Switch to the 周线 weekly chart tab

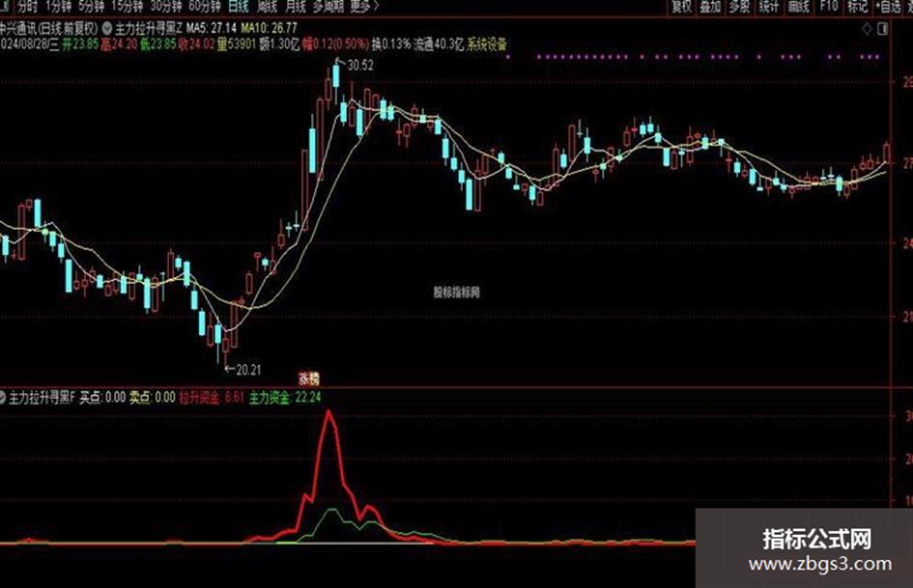(268, 7)
